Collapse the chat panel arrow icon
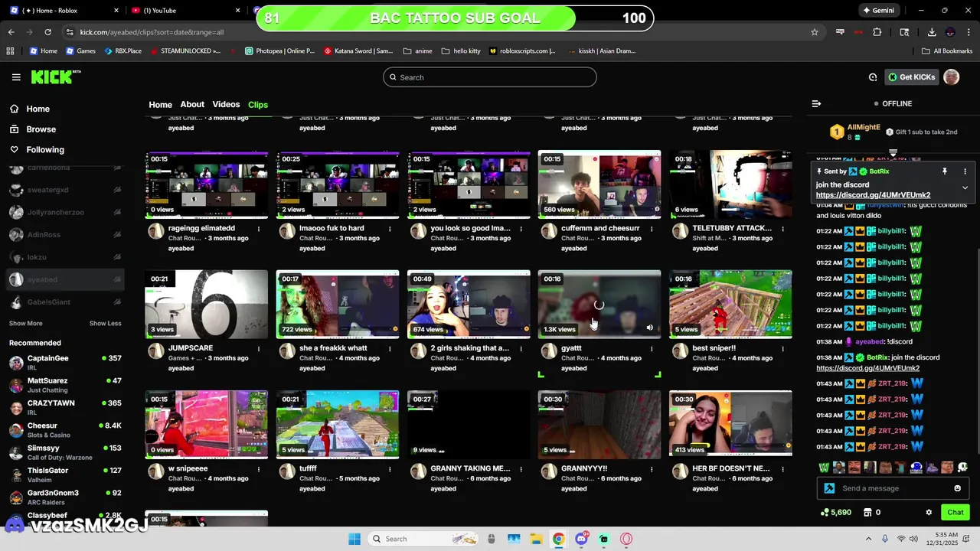The height and width of the screenshot is (551, 980). [x=816, y=103]
